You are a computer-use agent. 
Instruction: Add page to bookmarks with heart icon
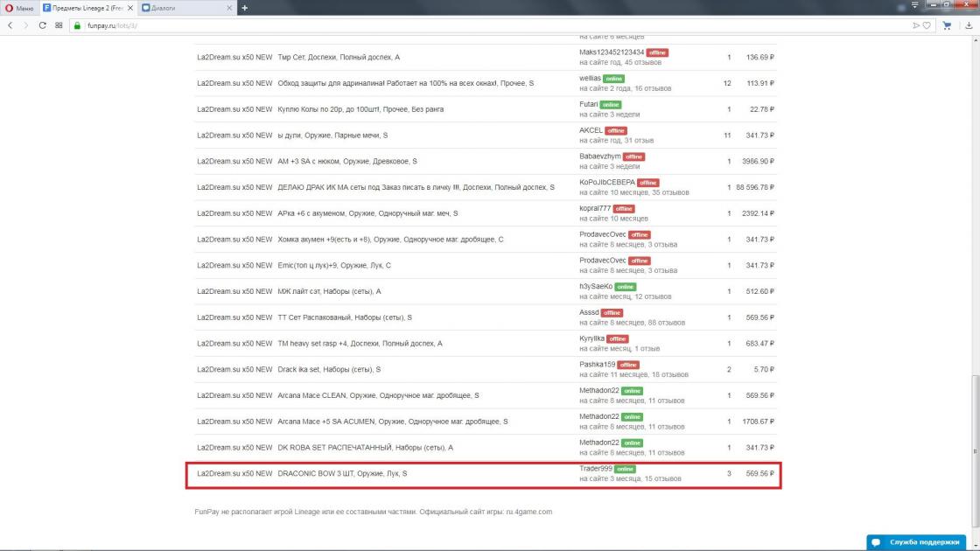click(927, 25)
